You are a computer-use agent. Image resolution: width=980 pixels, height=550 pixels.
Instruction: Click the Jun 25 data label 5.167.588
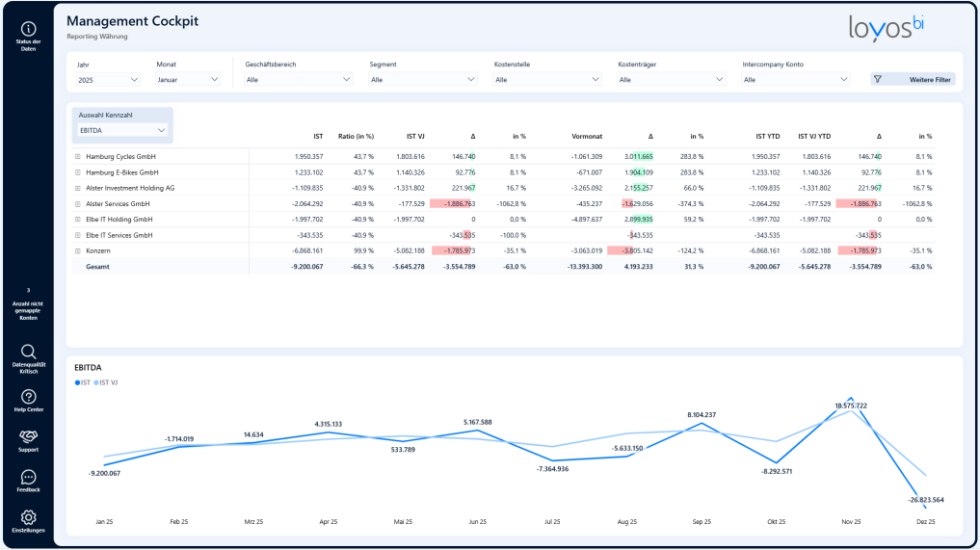pos(478,423)
